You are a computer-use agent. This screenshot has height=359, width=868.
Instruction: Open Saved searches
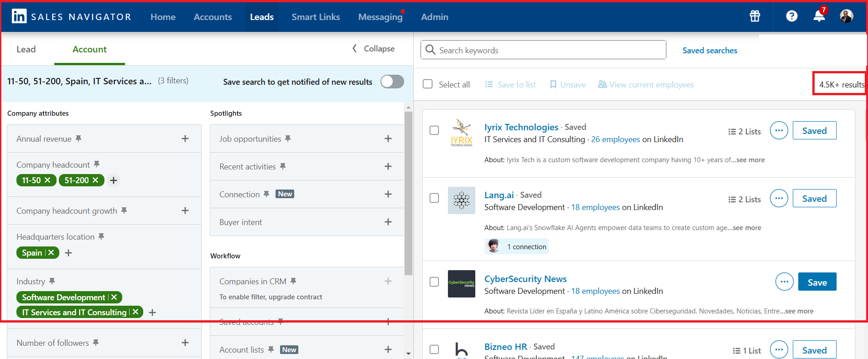[x=710, y=51]
